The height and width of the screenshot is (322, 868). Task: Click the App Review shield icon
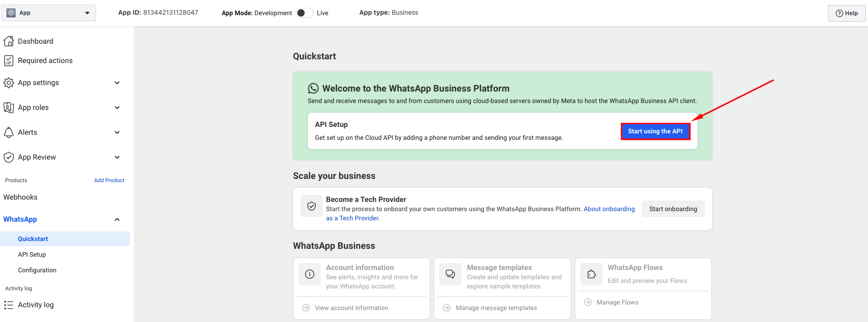click(x=9, y=157)
